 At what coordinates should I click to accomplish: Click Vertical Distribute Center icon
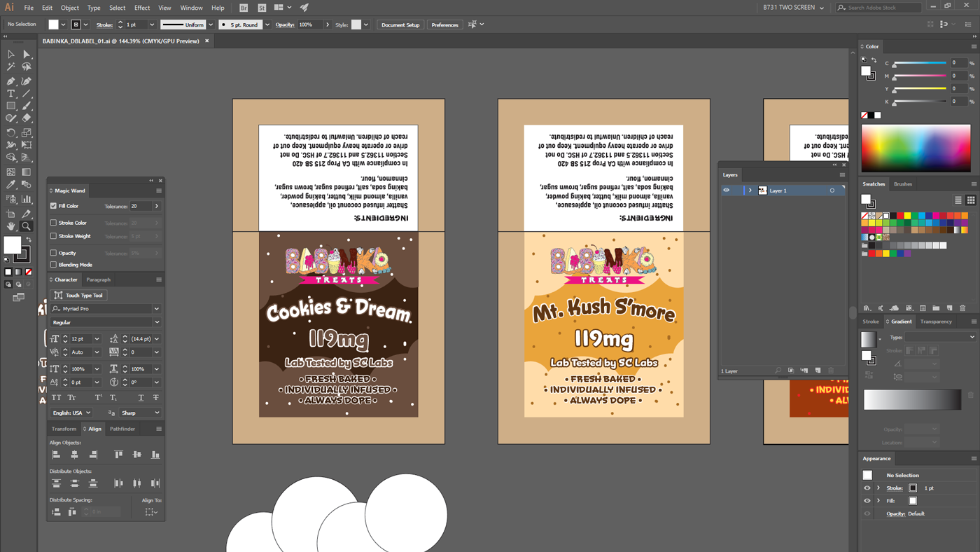tap(74, 483)
